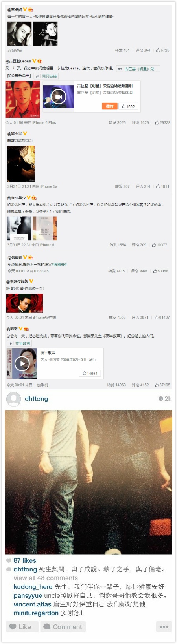Open the rose portrait thumbnail in 袁咏仪's post
177x644 pixels.
point(24,303)
